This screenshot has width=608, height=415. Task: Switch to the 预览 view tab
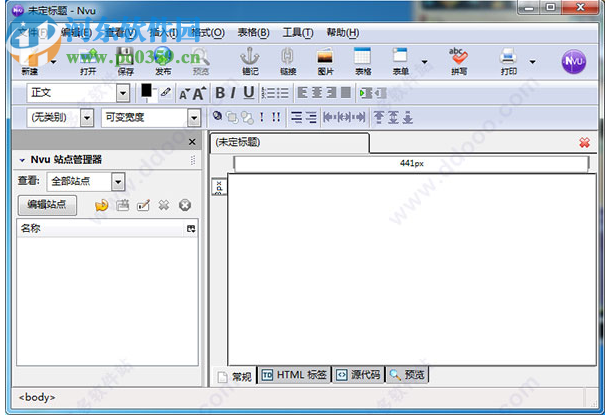407,375
